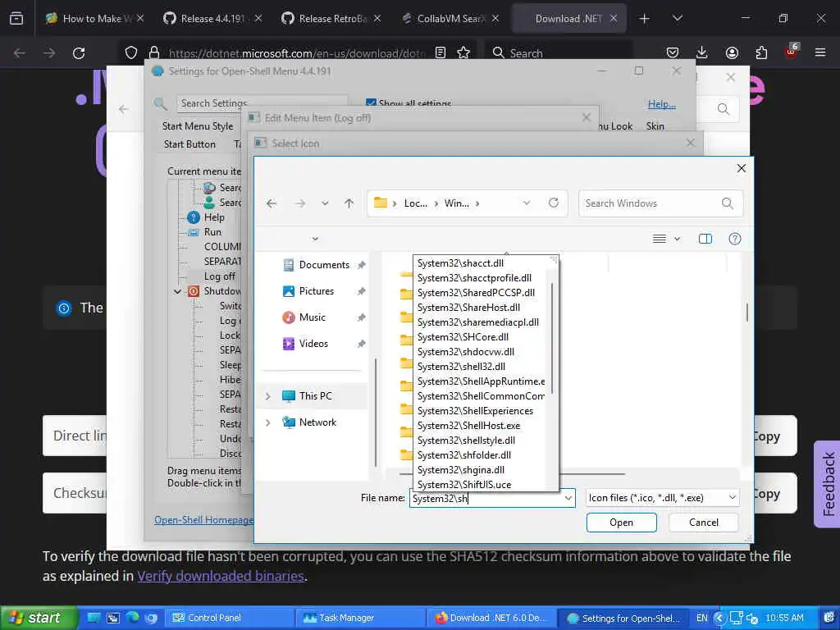
Task: Click the Search Windows field
Action: tap(660, 203)
